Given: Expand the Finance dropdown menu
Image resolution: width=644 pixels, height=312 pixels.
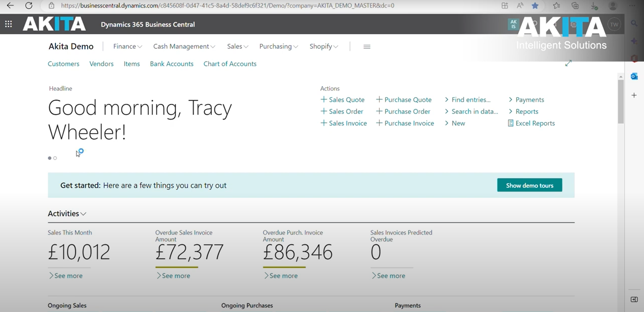Looking at the screenshot, I should [127, 46].
